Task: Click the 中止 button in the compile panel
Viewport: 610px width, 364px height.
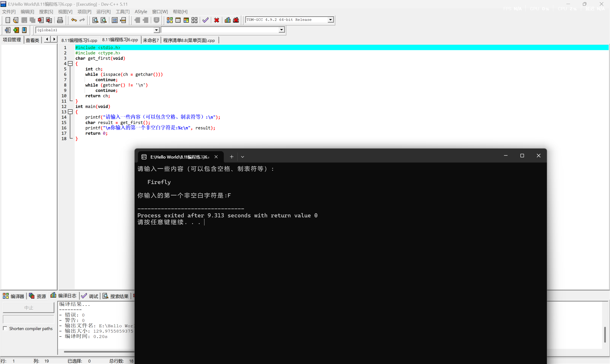Action: [29, 307]
